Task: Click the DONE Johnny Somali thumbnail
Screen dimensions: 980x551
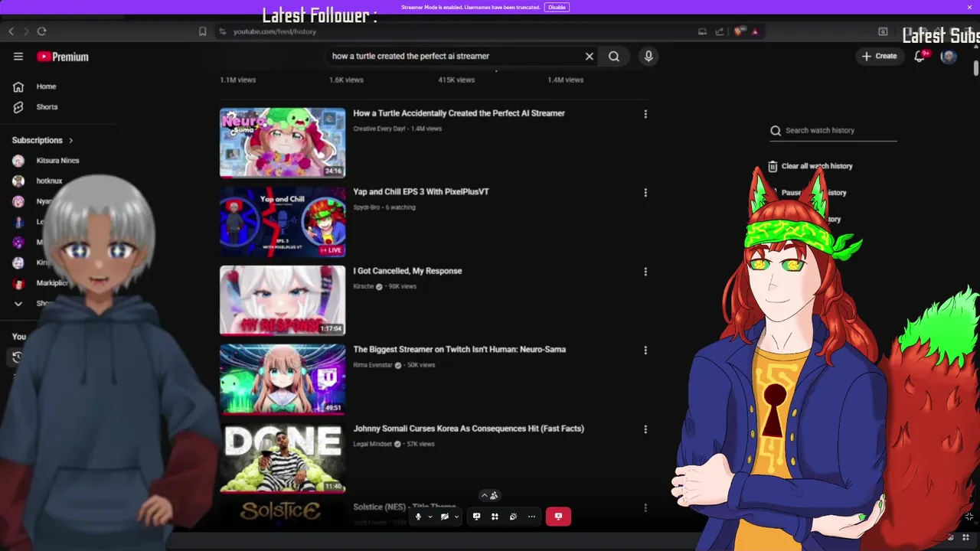Action: [283, 458]
